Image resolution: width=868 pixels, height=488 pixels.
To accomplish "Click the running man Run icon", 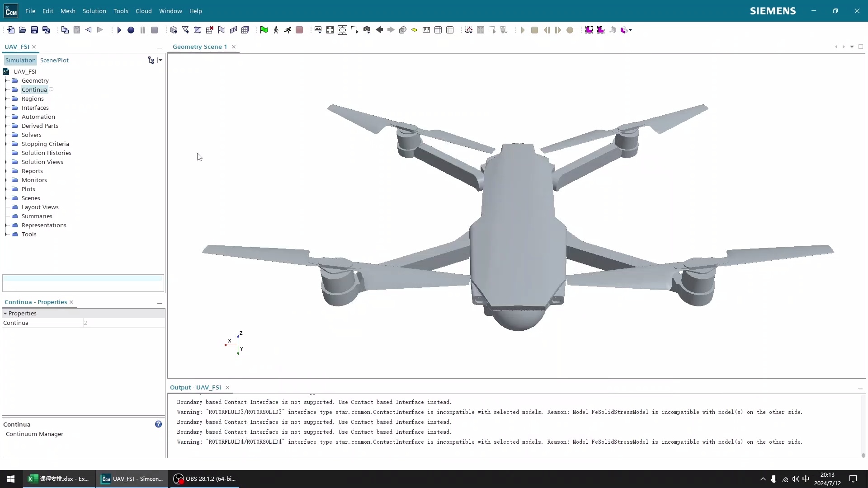I will [288, 30].
